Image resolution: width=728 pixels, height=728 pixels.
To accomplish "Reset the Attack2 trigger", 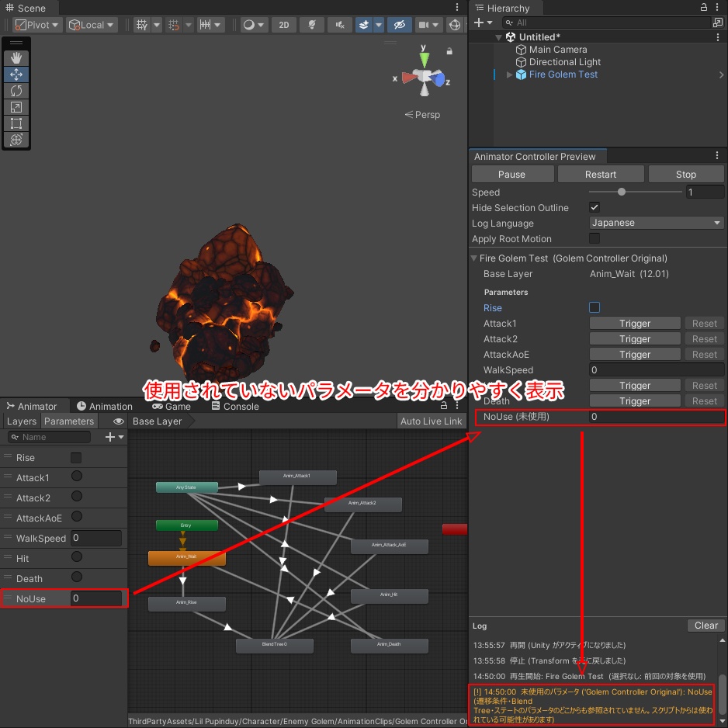I will (x=704, y=339).
